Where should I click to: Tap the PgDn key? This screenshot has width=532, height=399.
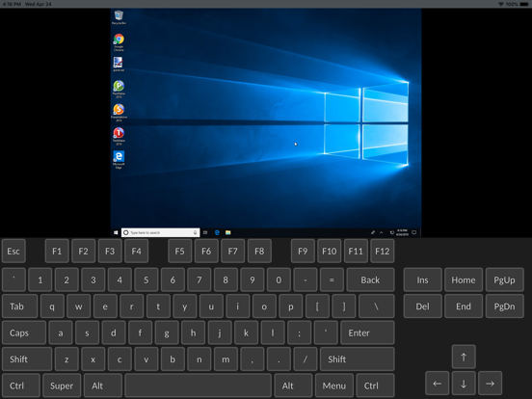504,306
